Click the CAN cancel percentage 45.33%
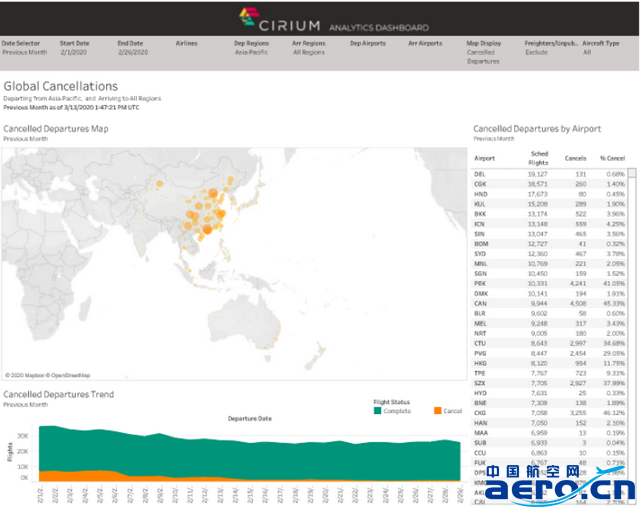Viewport: 640px width, 512px height. 614,303
